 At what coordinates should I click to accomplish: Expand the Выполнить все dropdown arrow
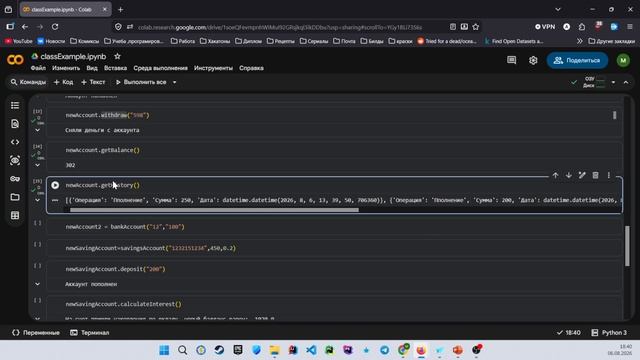tap(175, 82)
